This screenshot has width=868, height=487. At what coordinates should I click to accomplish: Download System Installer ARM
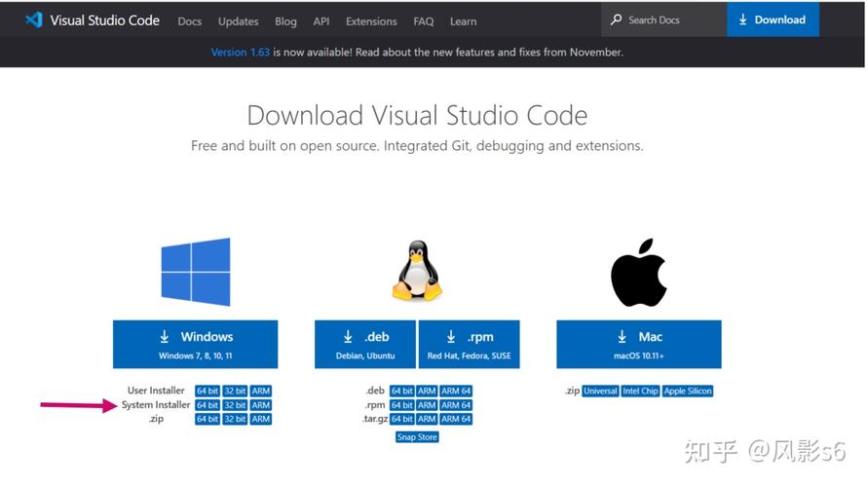(x=261, y=405)
